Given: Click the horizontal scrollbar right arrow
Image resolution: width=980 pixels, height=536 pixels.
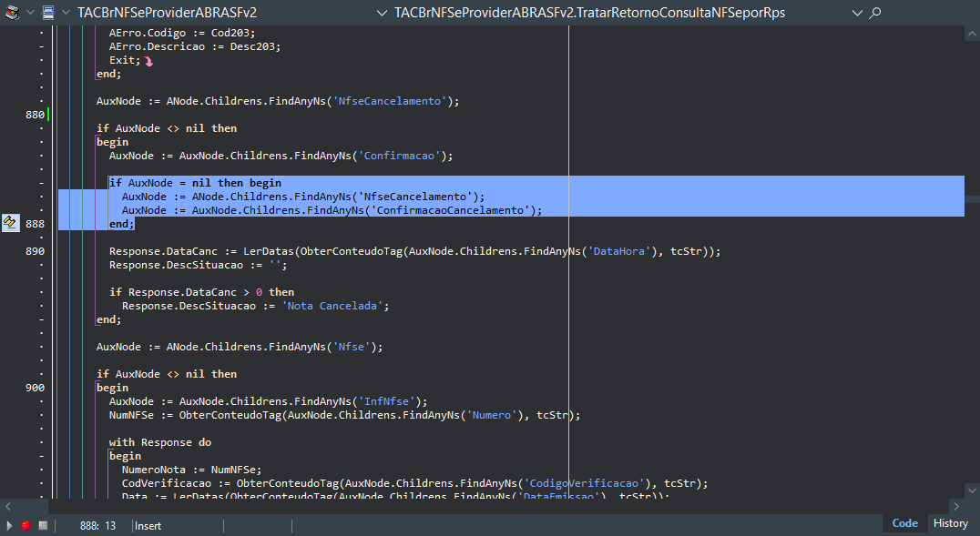Looking at the screenshot, I should [x=956, y=506].
